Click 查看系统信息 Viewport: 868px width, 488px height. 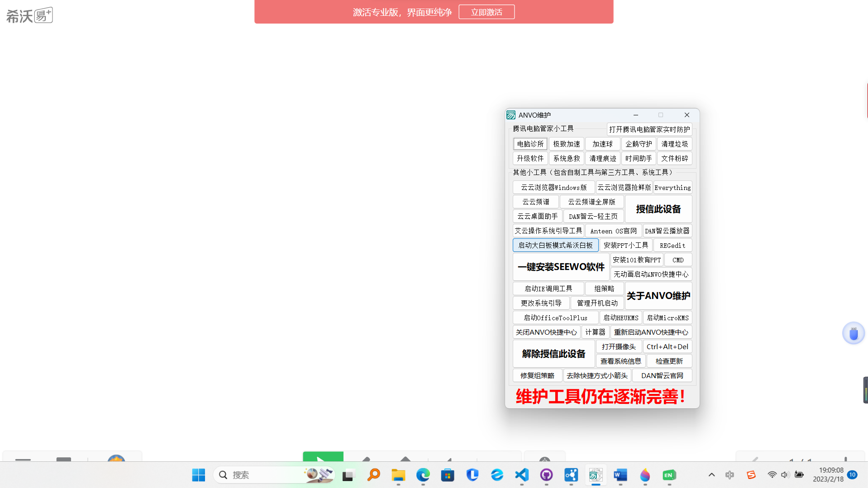(x=621, y=361)
